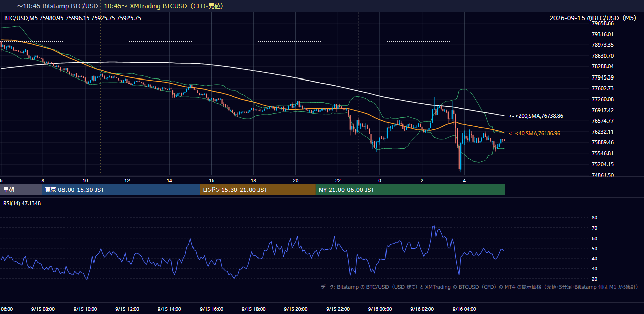Viewport: 644px width, 314px height.
Task: Select the 早朝 session bar
Action: pyautogui.click(x=21, y=190)
